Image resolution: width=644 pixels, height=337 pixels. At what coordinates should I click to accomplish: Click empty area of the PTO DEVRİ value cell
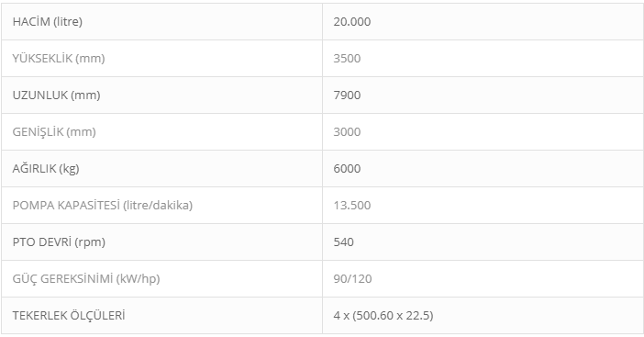click(493, 242)
